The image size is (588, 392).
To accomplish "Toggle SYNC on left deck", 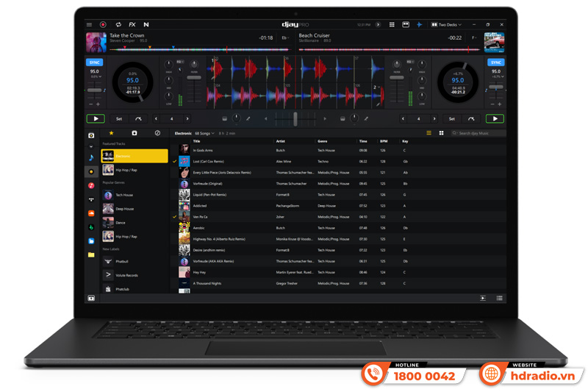I will (x=95, y=63).
